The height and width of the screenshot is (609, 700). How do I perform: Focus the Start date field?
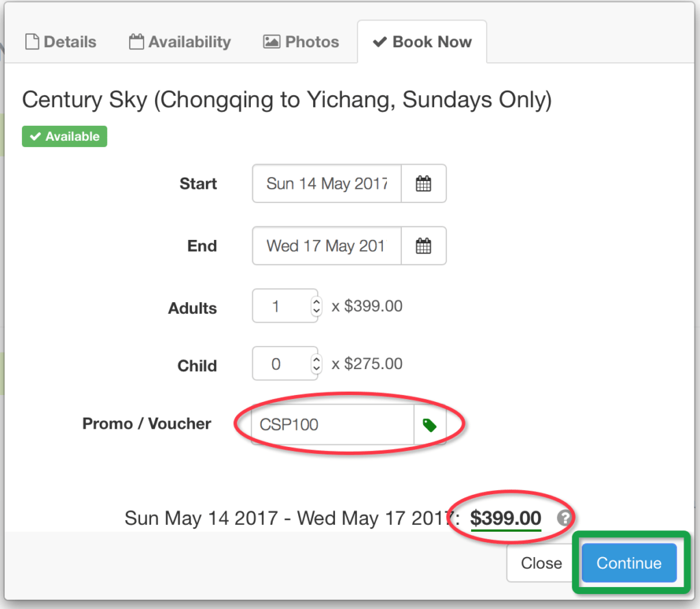coord(327,183)
